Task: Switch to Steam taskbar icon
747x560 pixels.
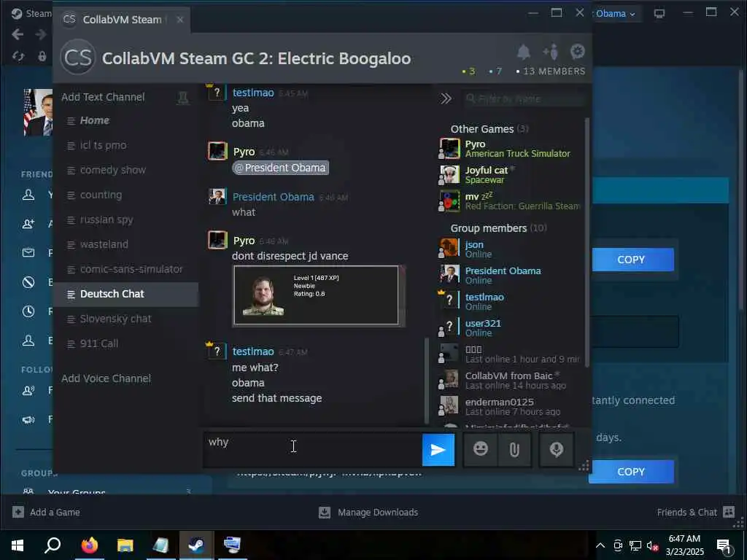Action: tap(196, 545)
